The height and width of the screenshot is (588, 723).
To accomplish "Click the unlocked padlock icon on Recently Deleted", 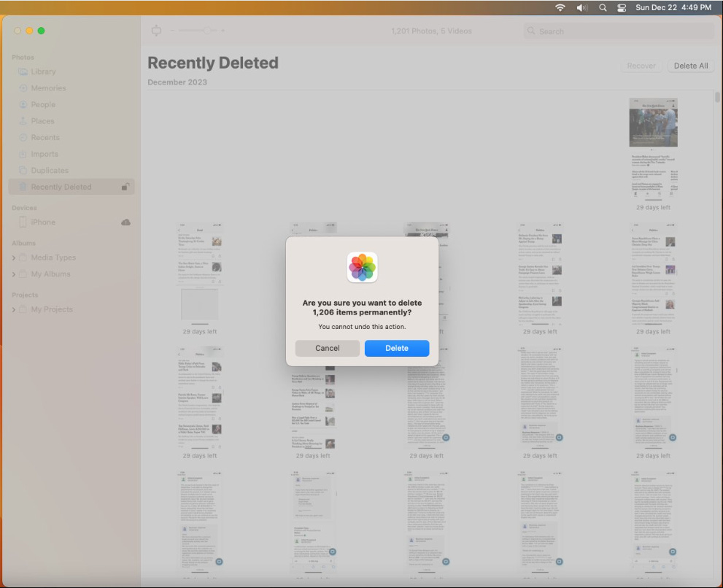I will (x=125, y=186).
